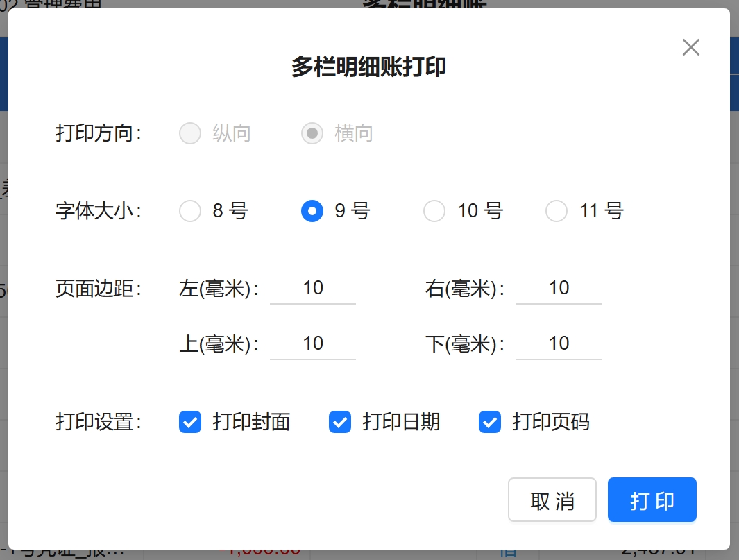Set font size to 10 号
Screen dimensions: 739x560
[x=434, y=211]
